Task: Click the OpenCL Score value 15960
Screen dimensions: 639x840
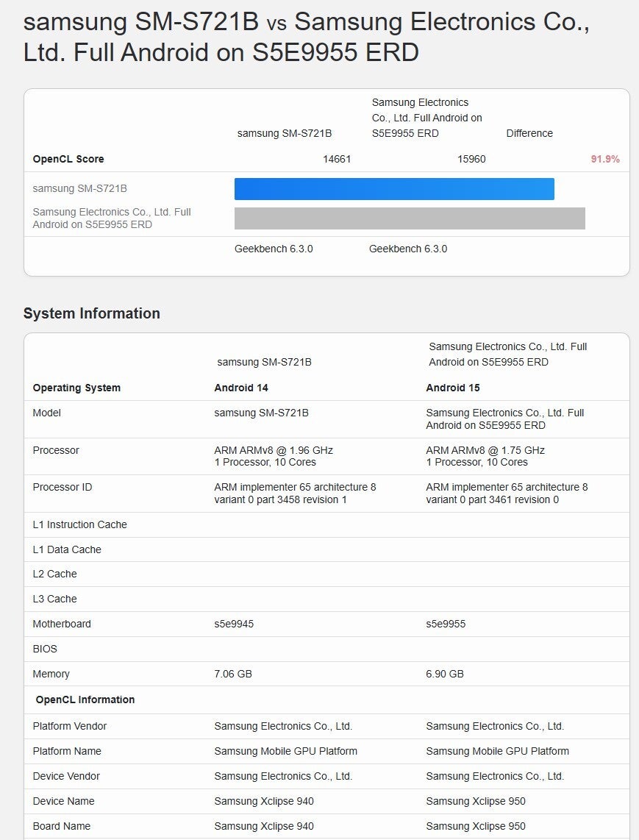Action: pos(471,159)
